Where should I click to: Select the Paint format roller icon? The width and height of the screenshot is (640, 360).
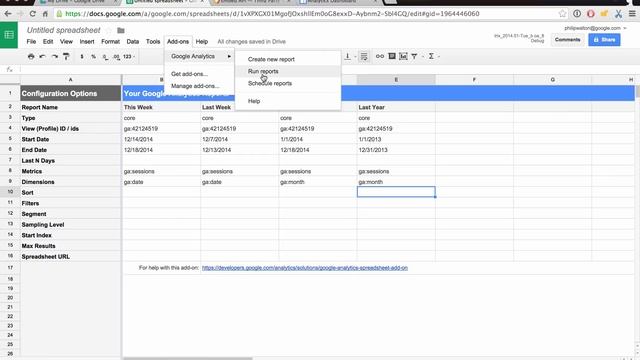tap(66, 56)
